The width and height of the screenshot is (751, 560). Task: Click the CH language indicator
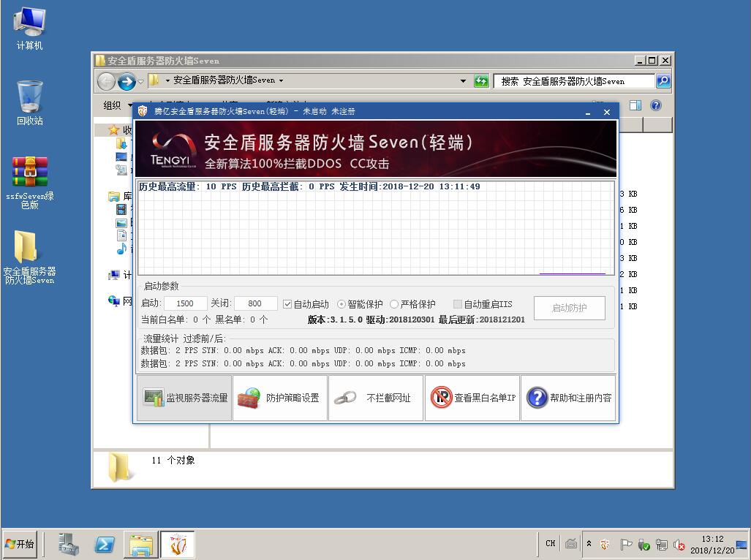[x=551, y=544]
